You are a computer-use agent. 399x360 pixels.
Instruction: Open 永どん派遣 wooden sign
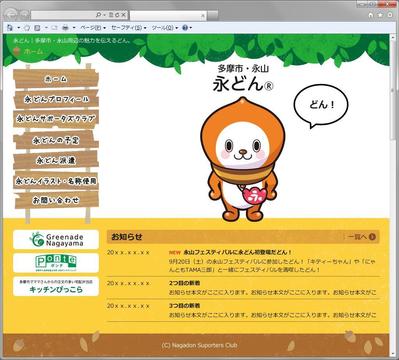(56, 160)
